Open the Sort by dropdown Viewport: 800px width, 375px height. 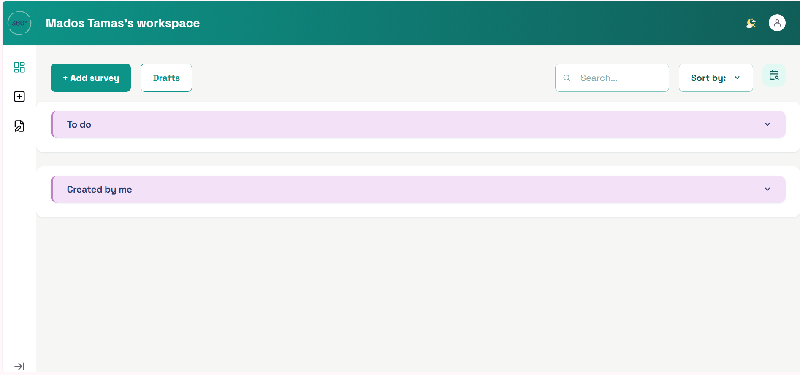coord(716,78)
